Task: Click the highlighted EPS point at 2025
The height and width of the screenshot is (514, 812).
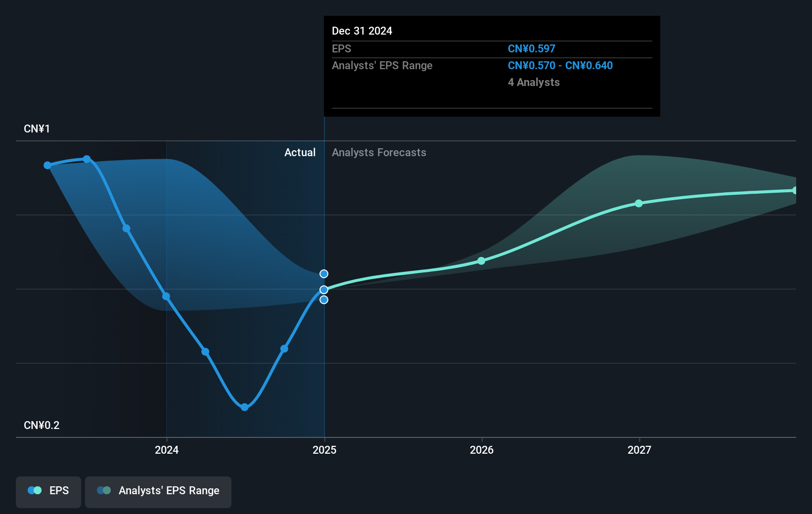Action: click(324, 290)
